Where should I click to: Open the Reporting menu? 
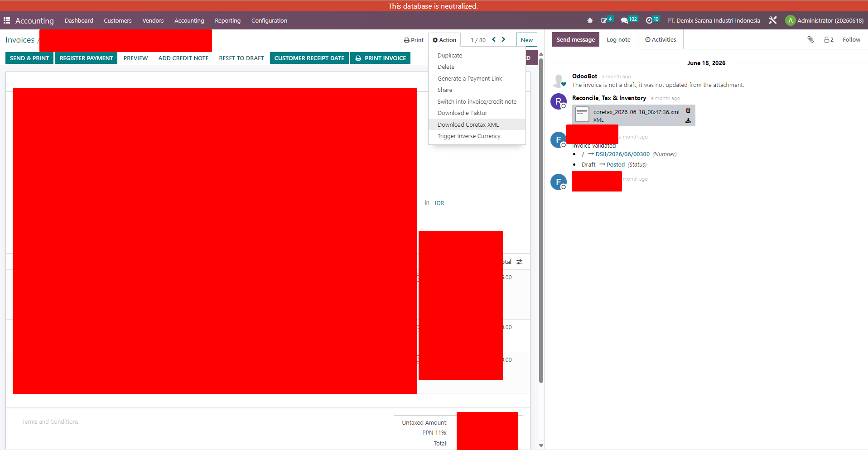pyautogui.click(x=227, y=20)
